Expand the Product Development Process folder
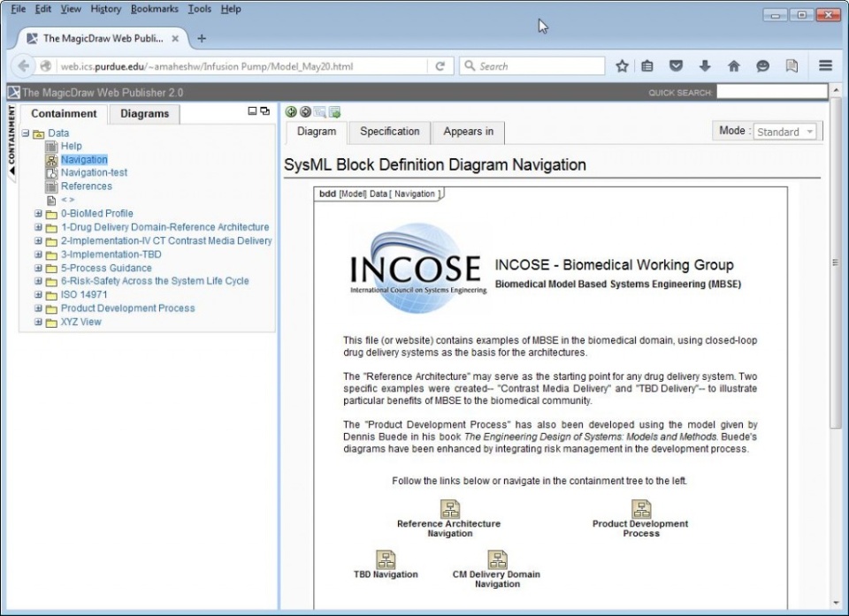The height and width of the screenshot is (616, 849). (38, 308)
